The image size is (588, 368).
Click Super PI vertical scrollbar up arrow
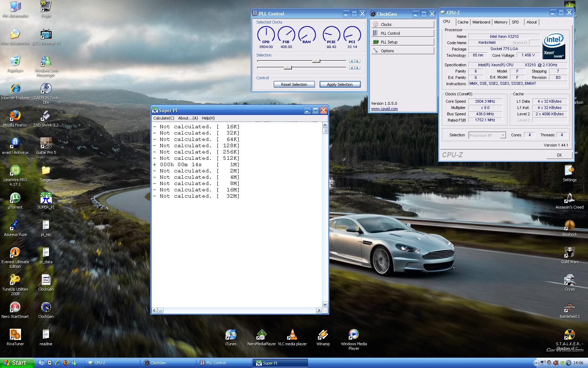click(325, 125)
